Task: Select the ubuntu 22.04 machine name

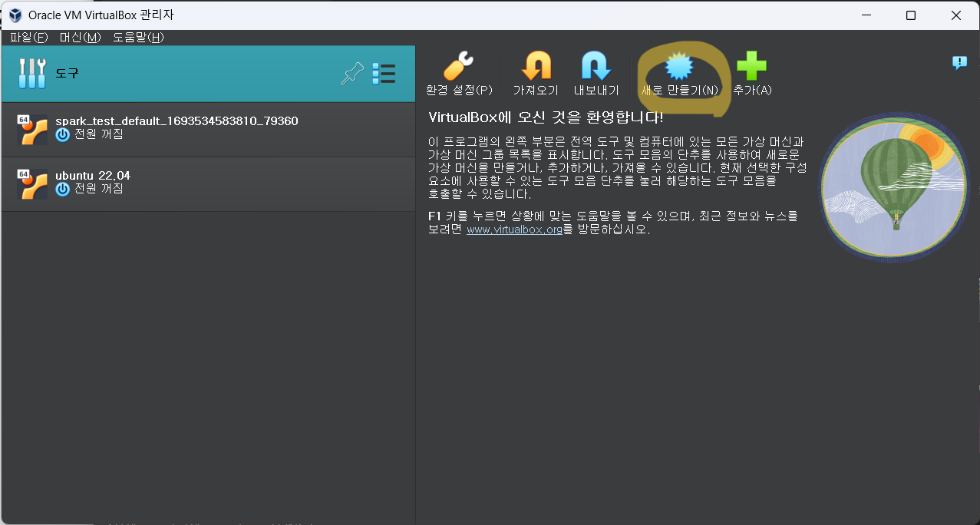Action: (x=93, y=176)
